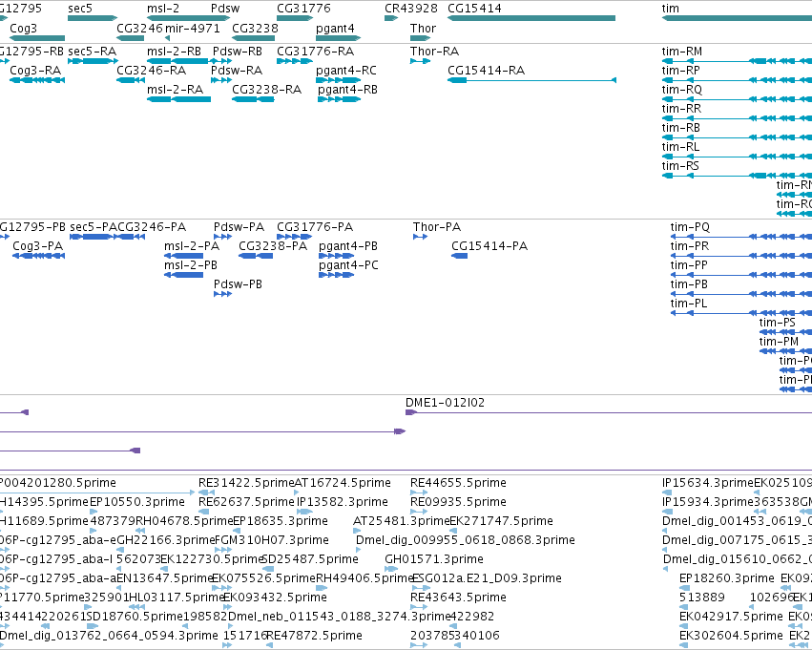Image resolution: width=812 pixels, height=650 pixels.
Task: Click the tim-PR protein label
Action: [689, 246]
